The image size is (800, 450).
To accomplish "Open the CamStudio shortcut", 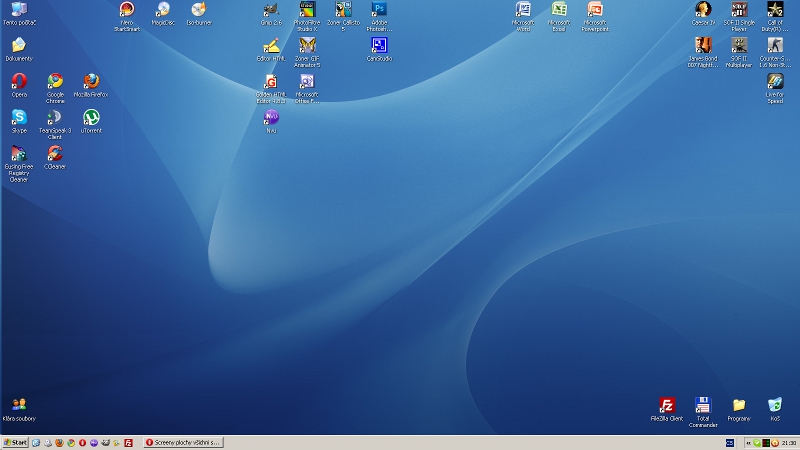I will (379, 49).
